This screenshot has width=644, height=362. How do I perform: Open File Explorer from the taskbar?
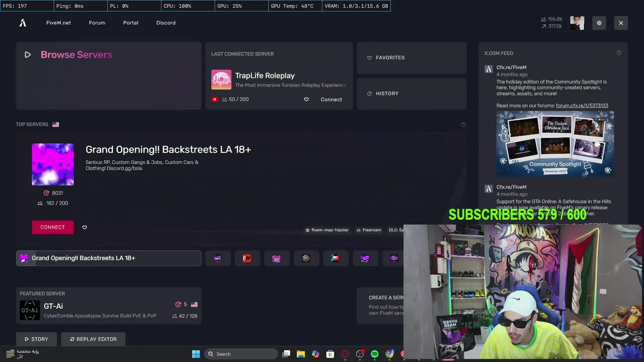pos(301,354)
